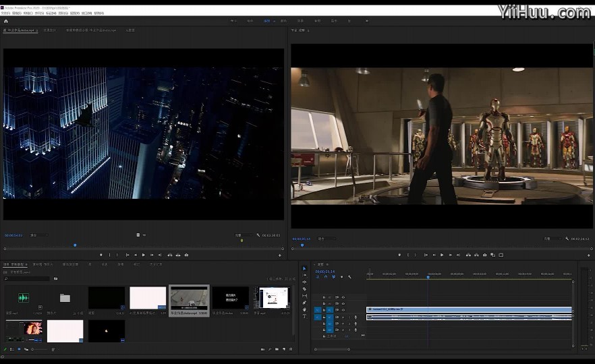Viewport: 595px width, 364px height.
Task: Toggle Snap magnet icon in timeline
Action: point(326,277)
